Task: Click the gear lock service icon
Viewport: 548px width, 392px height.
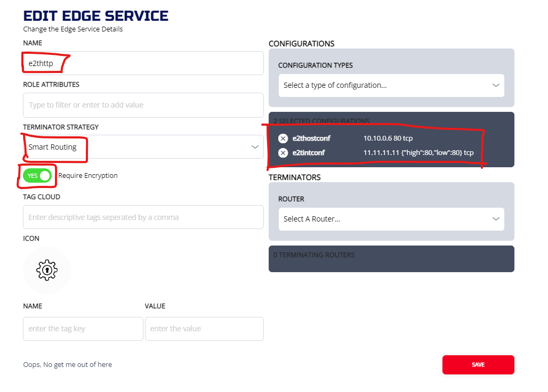Action: [x=47, y=270]
